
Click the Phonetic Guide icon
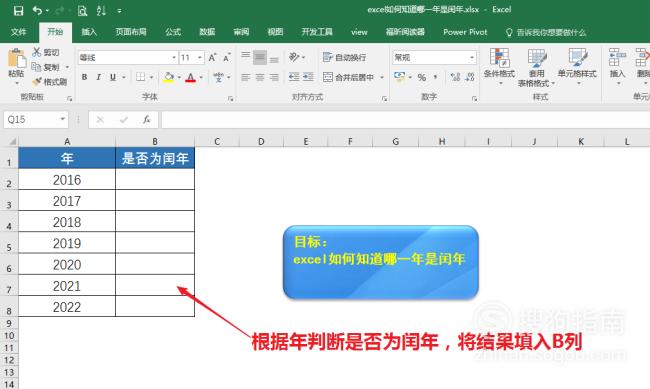click(x=218, y=77)
